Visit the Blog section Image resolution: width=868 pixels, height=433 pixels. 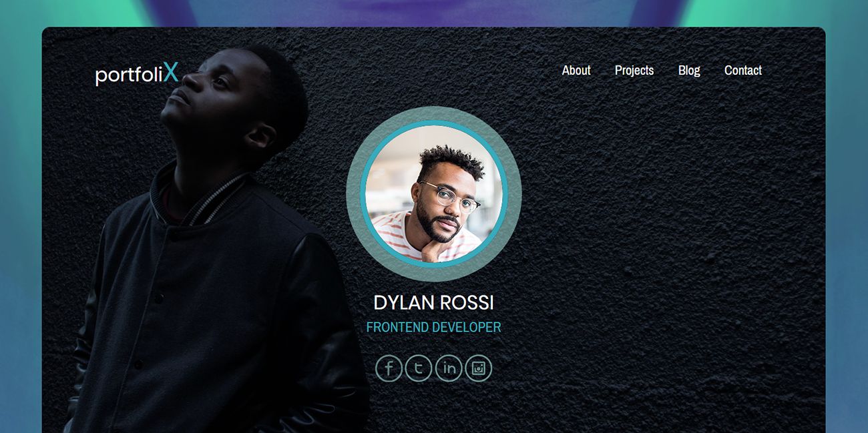tap(689, 70)
